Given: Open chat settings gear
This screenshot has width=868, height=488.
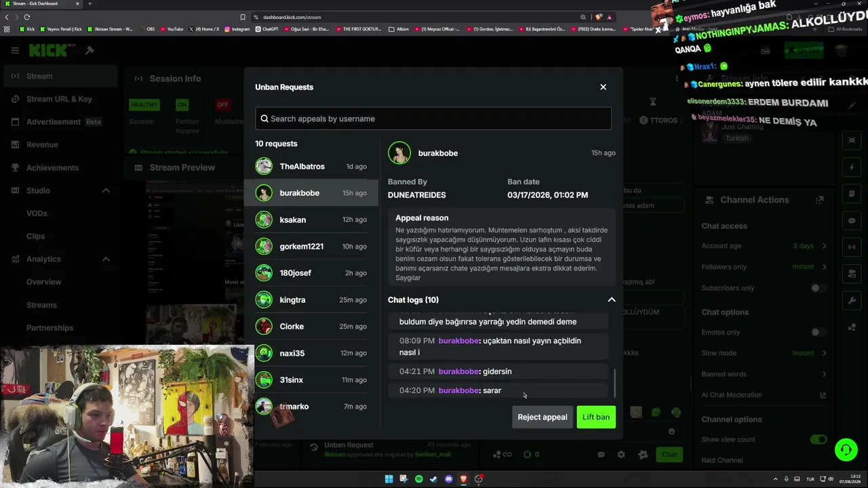Looking at the screenshot, I should [x=621, y=455].
